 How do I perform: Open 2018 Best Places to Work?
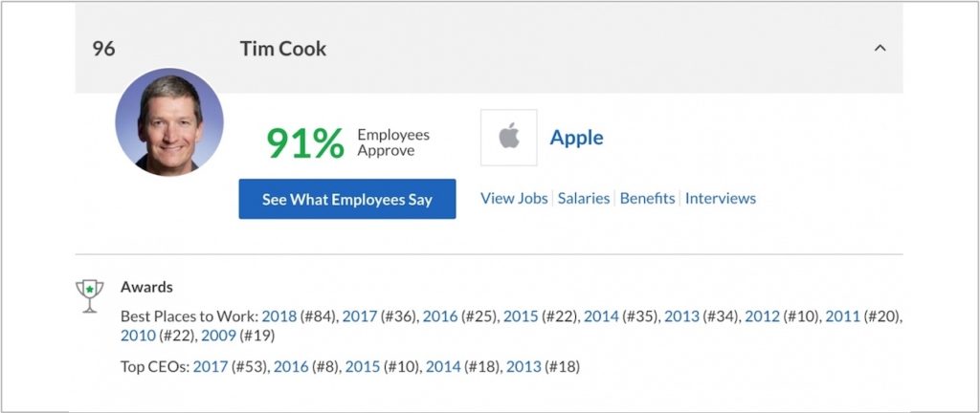(x=279, y=315)
